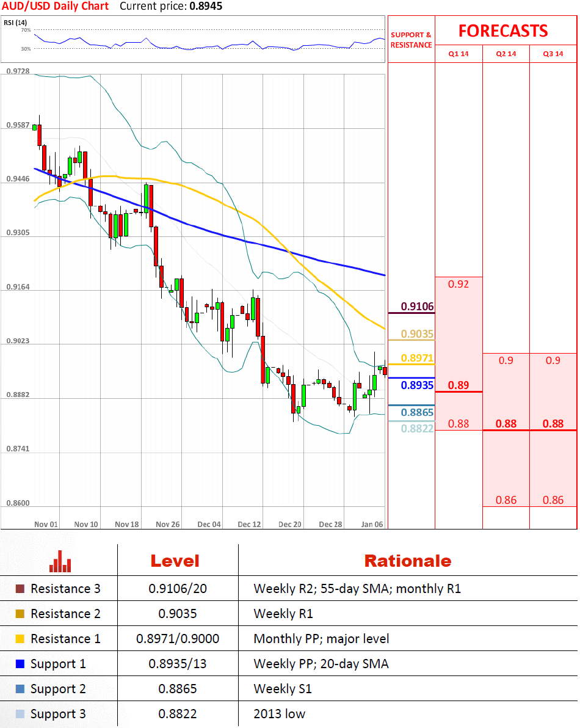The height and width of the screenshot is (728, 580).
Task: Open the Q1 14 forecast column header
Action: coord(459,54)
